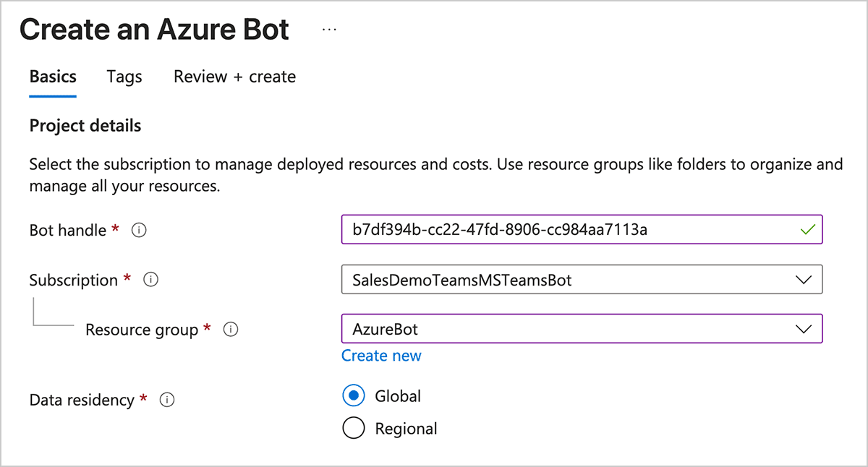Click the Resource group dropdown chevron arrow
This screenshot has width=868, height=467.
pos(803,329)
